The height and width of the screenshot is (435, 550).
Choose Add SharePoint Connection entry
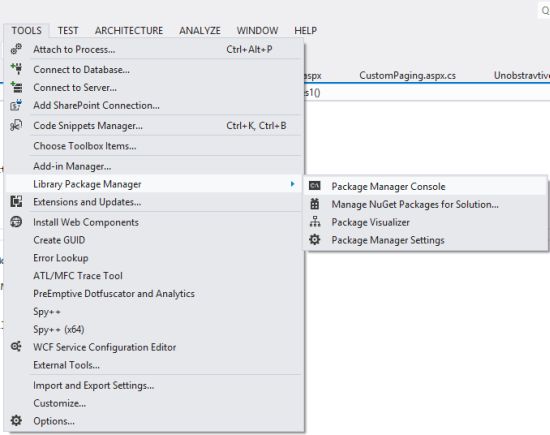tap(154, 105)
